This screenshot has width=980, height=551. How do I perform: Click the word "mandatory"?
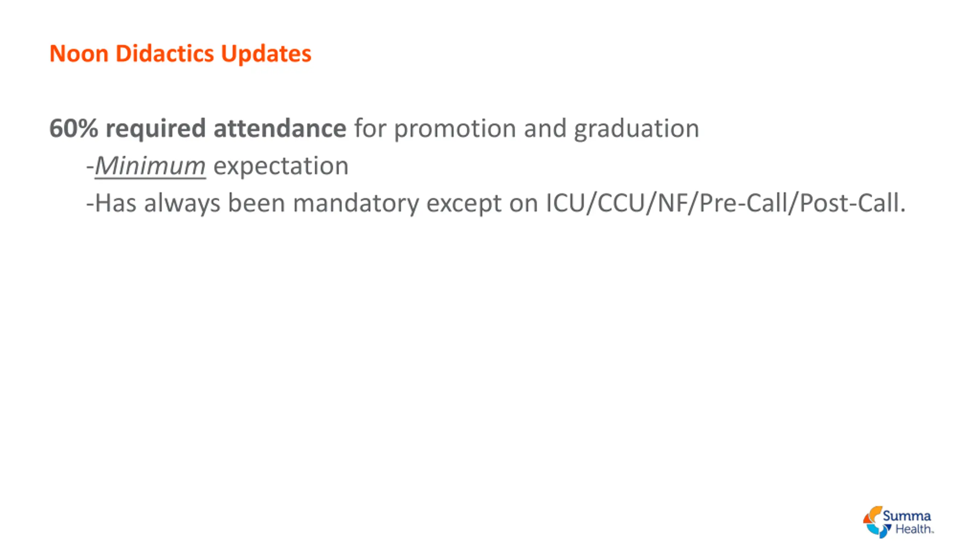(356, 203)
